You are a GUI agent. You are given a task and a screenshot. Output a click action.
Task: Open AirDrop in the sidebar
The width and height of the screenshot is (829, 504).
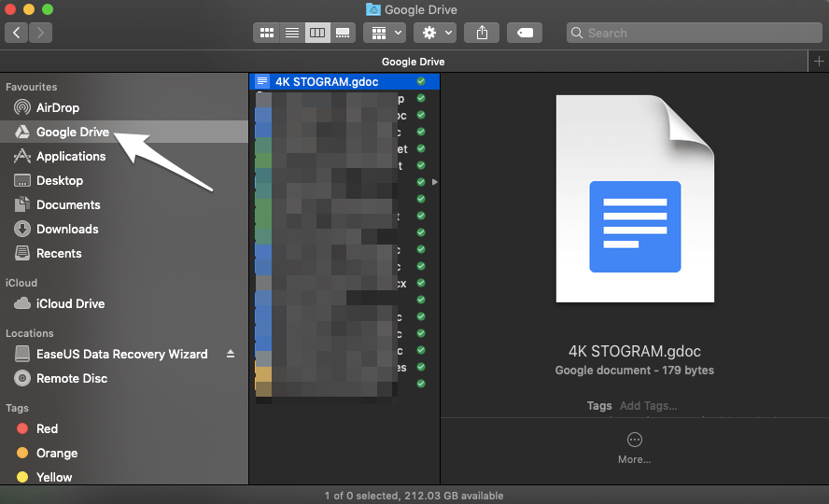pos(124,107)
